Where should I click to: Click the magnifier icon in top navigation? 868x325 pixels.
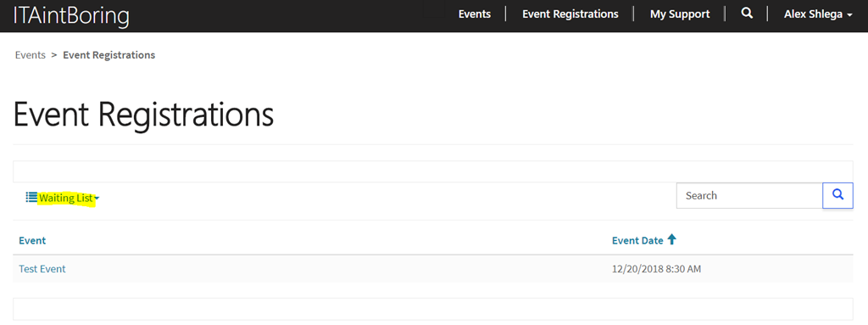coord(746,14)
